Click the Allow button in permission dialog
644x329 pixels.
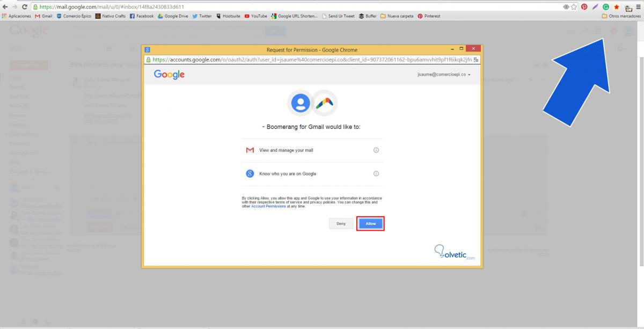pyautogui.click(x=370, y=224)
